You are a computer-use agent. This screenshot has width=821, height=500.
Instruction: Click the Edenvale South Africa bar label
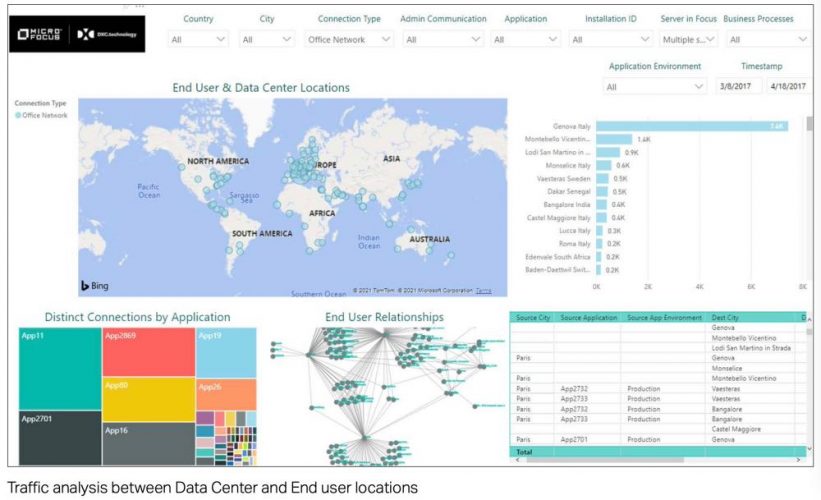click(558, 257)
